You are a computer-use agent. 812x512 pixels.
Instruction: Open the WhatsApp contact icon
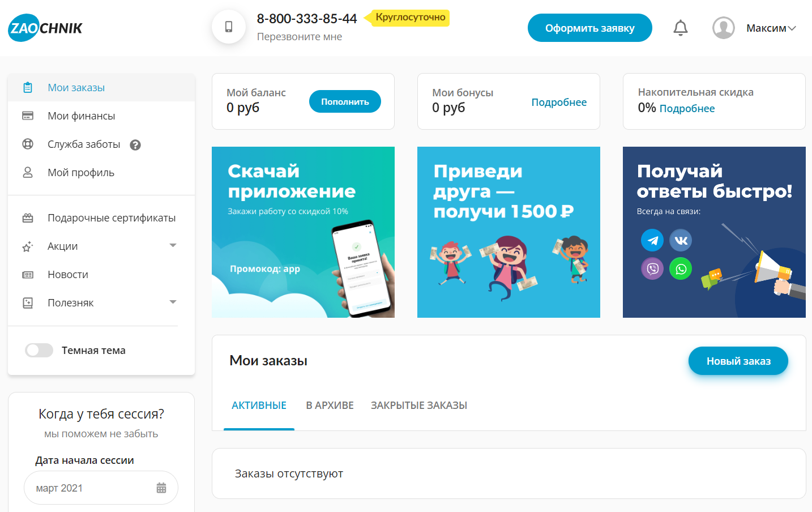[681, 268]
